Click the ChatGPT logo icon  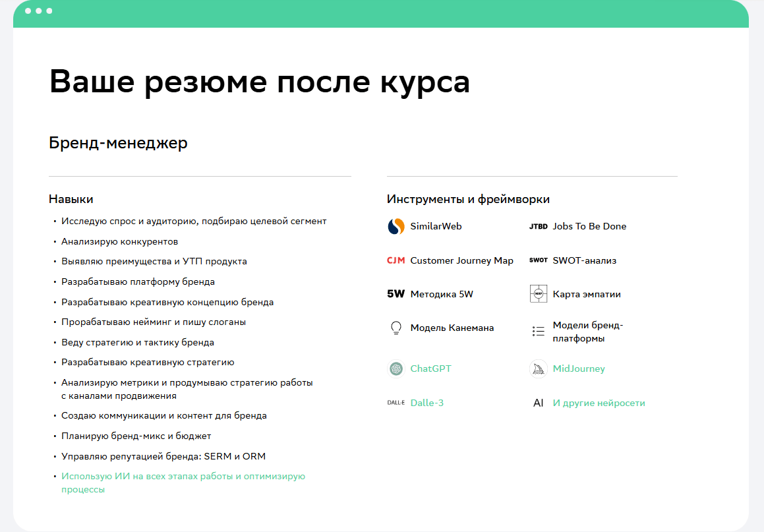coord(396,369)
